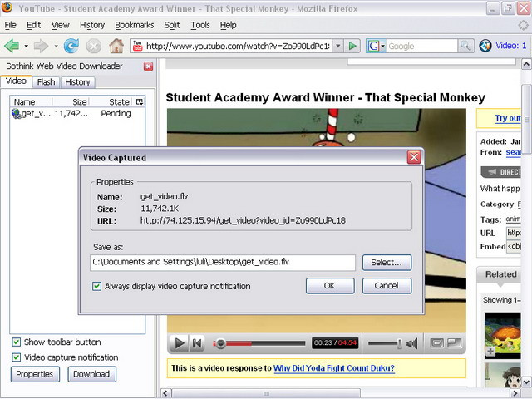Close the Sothink Web Video Downloader sidebar
Image resolution: width=532 pixels, height=399 pixels.
pyautogui.click(x=148, y=66)
